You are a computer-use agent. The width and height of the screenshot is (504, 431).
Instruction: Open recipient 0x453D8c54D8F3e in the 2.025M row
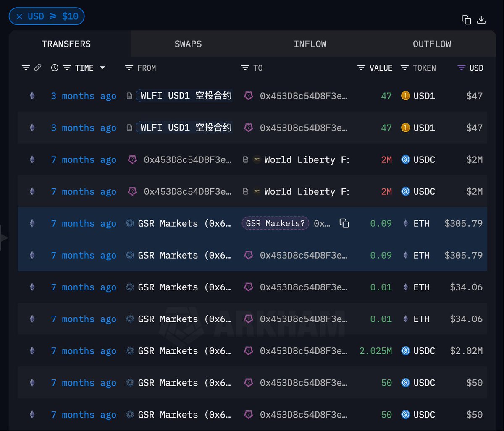(304, 351)
